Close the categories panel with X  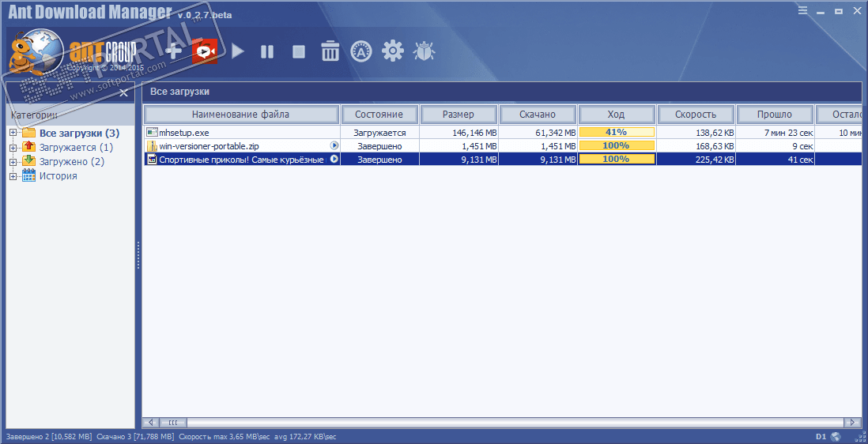tap(123, 92)
